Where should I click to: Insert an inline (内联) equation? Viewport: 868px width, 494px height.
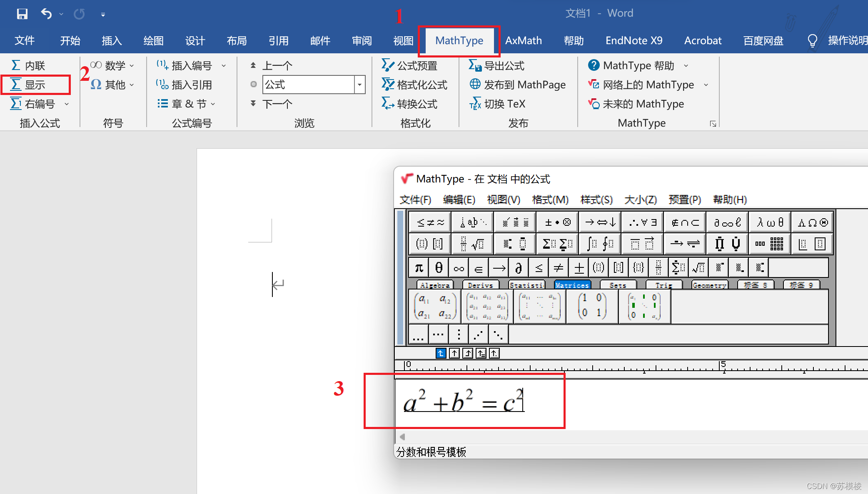tap(28, 65)
